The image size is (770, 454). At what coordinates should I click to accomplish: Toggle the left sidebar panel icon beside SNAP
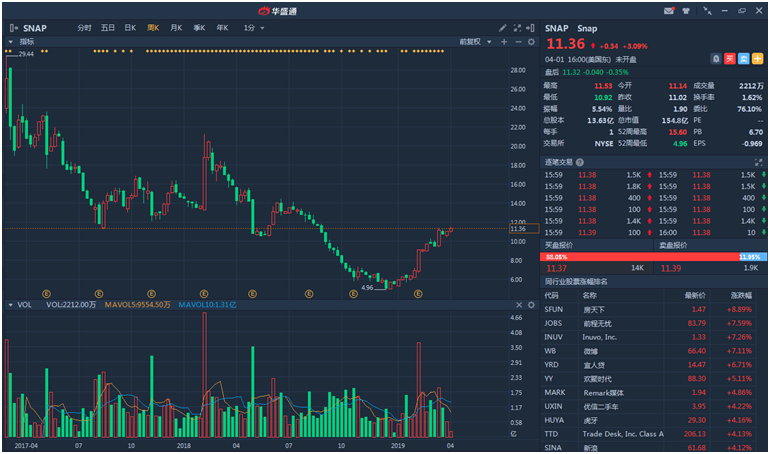click(x=14, y=28)
